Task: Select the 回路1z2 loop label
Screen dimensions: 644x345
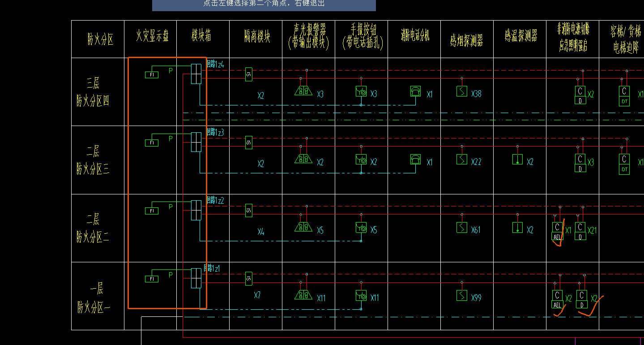Action: (215, 201)
